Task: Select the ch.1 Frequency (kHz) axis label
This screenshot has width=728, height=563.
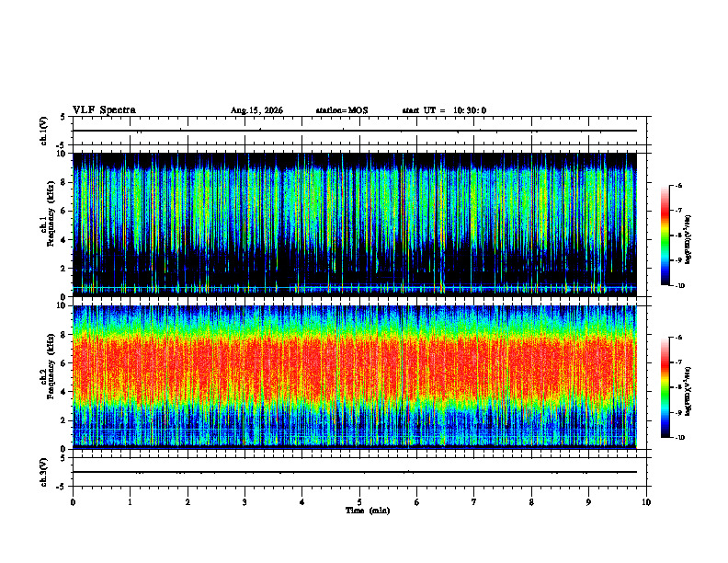Action: coord(50,220)
